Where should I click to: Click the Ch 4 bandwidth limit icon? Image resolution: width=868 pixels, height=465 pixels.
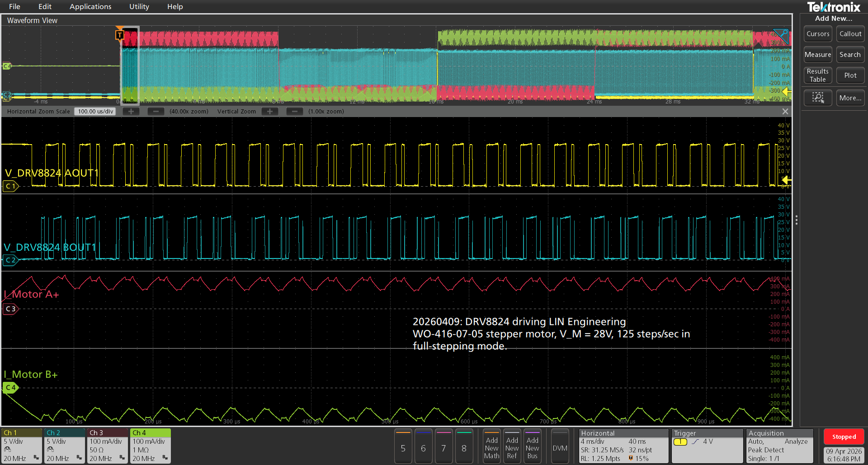pos(165,458)
